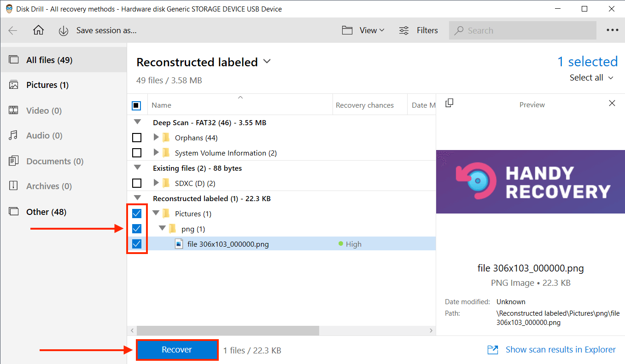Uncheck the Pictures (1) folder checkbox
The width and height of the screenshot is (625, 364).
click(x=137, y=214)
